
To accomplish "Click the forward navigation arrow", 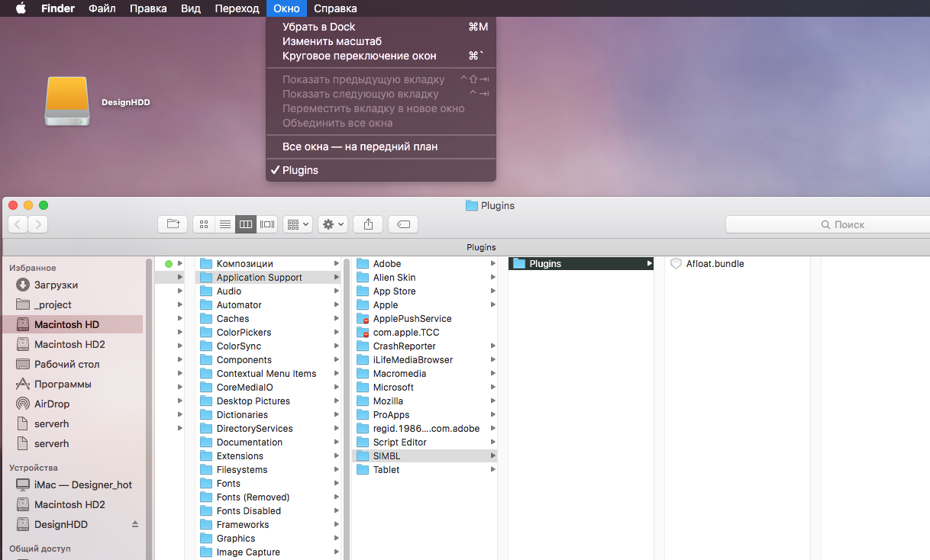I will coord(38,224).
